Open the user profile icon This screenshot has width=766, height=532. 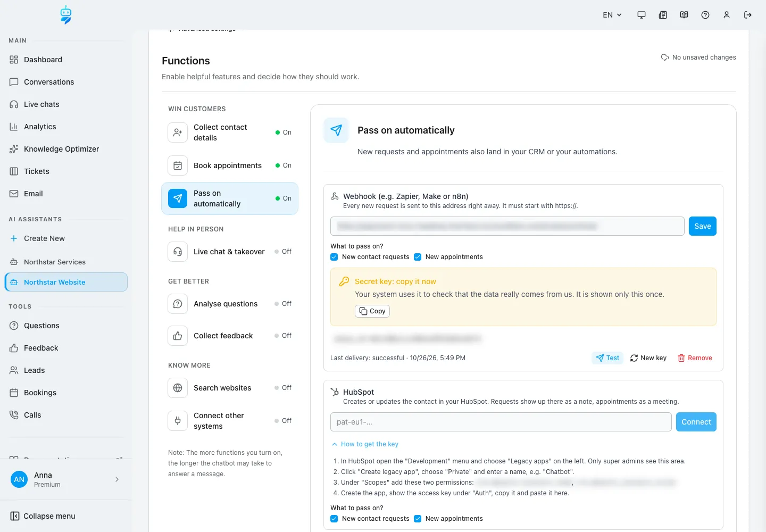727,15
